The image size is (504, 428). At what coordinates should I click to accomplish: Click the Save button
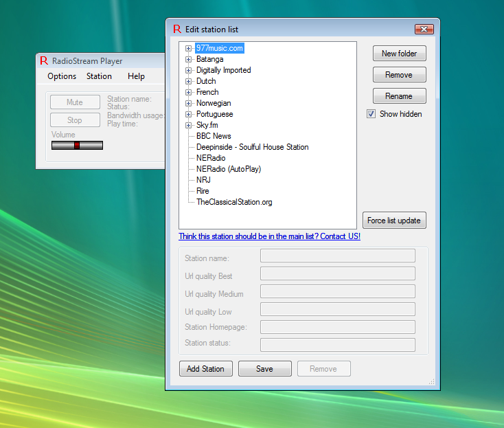265,368
